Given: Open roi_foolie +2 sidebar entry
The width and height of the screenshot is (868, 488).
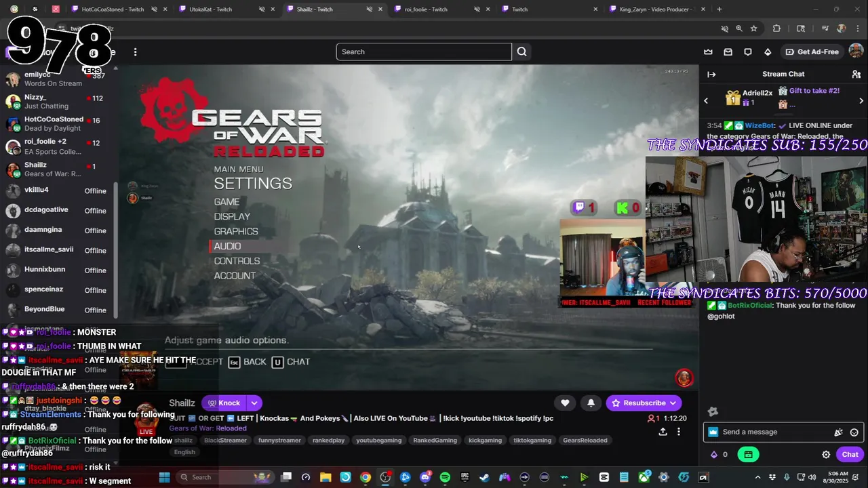Looking at the screenshot, I should (58, 146).
